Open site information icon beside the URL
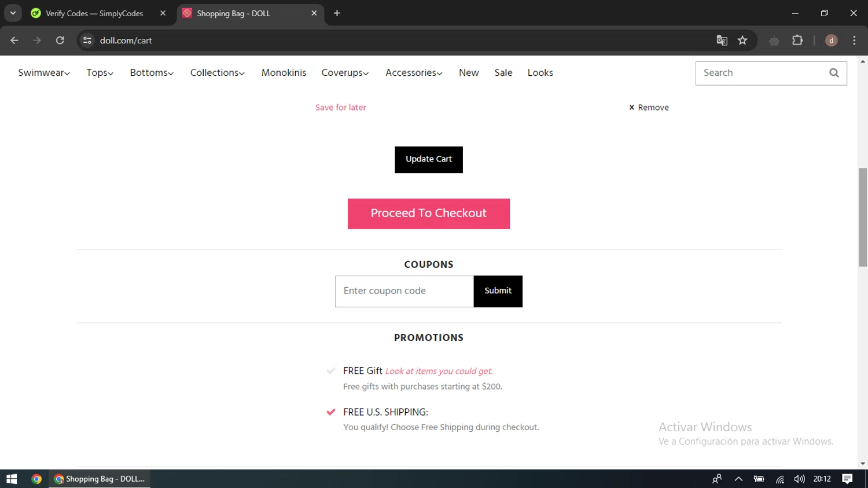The width and height of the screenshot is (868, 488). [87, 41]
